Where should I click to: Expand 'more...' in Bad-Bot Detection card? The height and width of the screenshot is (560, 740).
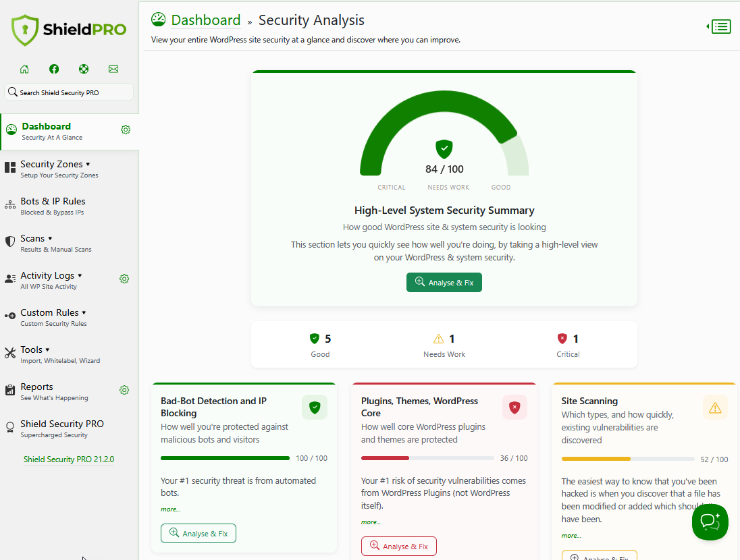170,509
